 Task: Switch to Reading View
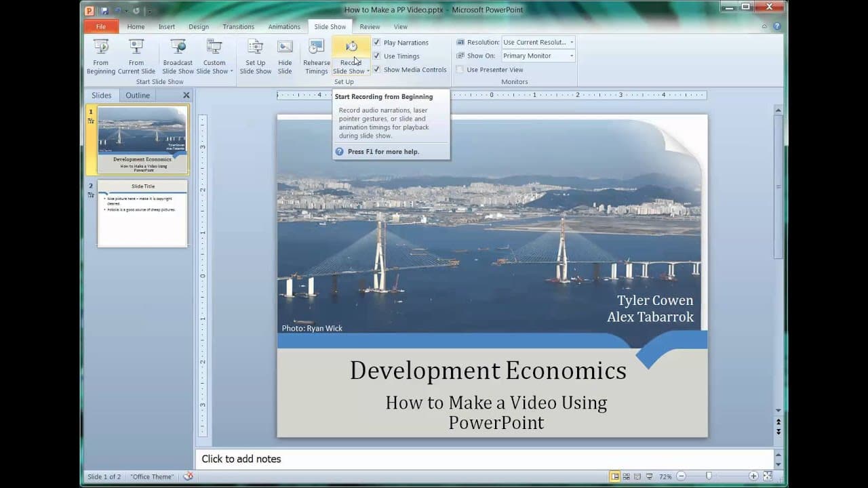638,476
